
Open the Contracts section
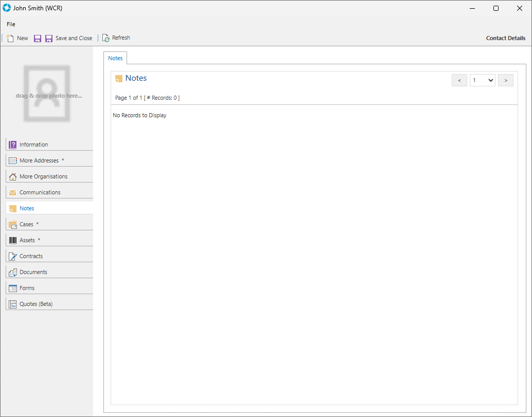click(x=31, y=256)
